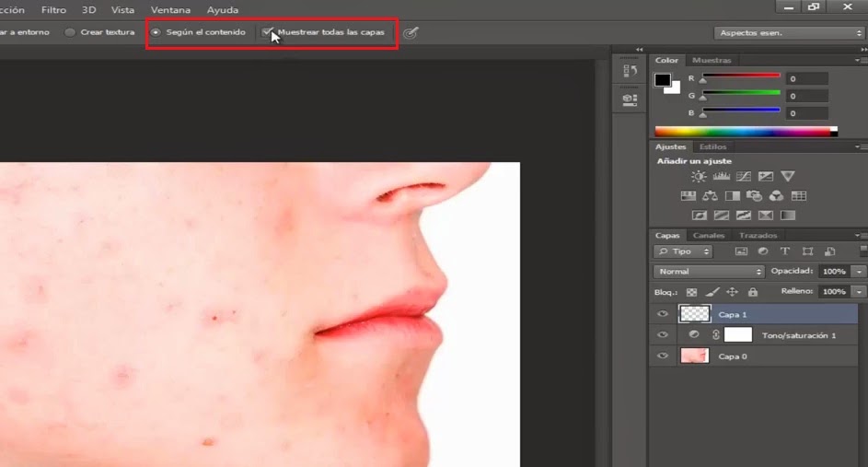The height and width of the screenshot is (467, 868).
Task: Add an Exposure adjustment
Action: [x=766, y=177]
